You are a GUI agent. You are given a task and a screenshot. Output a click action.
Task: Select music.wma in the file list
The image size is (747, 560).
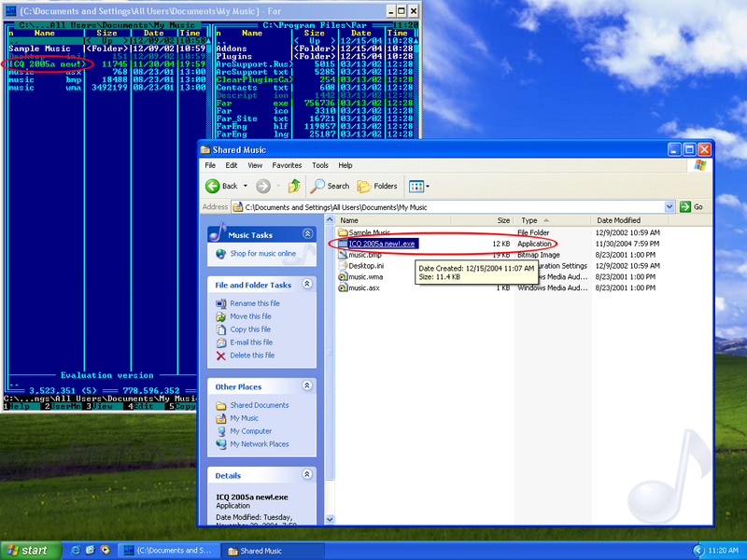coord(365,276)
